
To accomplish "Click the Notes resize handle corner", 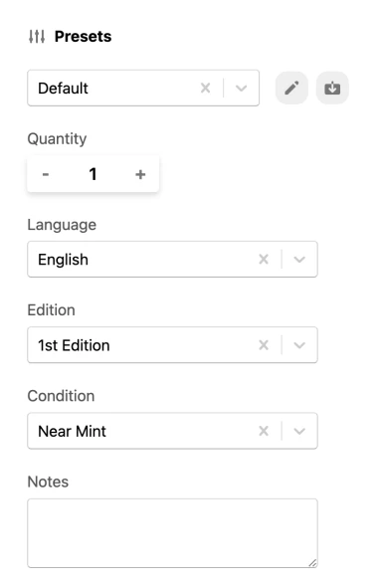I will click(x=312, y=563).
